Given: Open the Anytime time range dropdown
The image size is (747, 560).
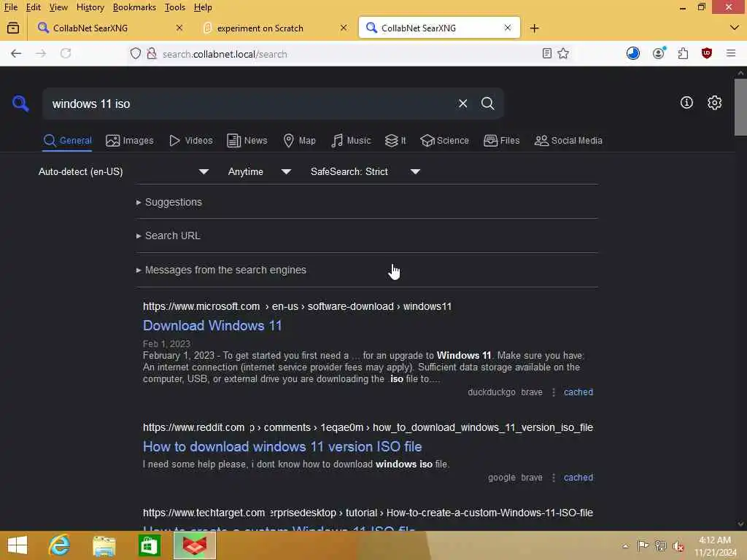Looking at the screenshot, I should click(x=260, y=171).
